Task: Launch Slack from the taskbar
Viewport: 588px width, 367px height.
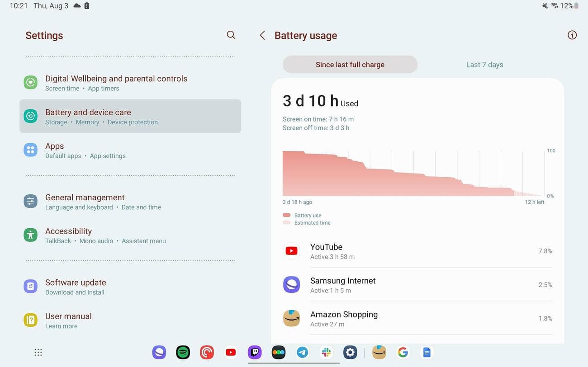Action: (326, 352)
